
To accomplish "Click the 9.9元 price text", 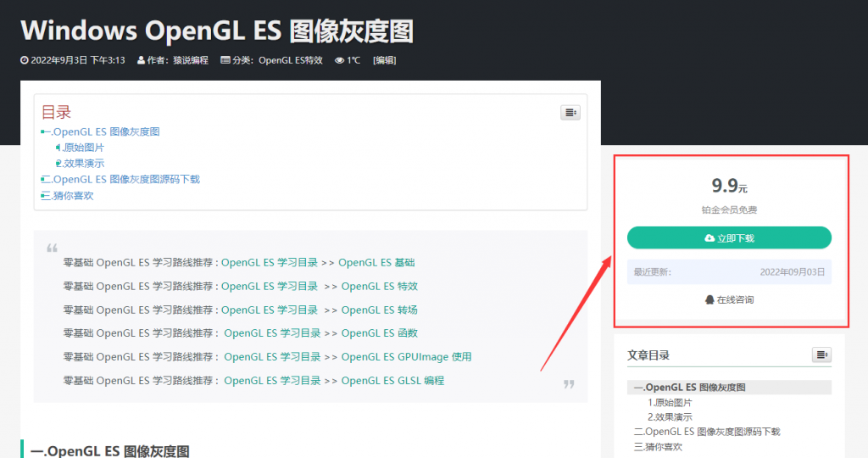I will 729,186.
